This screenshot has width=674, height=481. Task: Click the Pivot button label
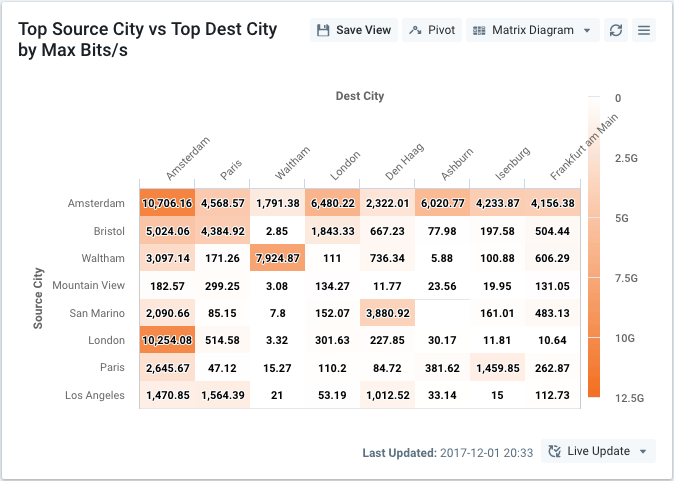tap(441, 30)
